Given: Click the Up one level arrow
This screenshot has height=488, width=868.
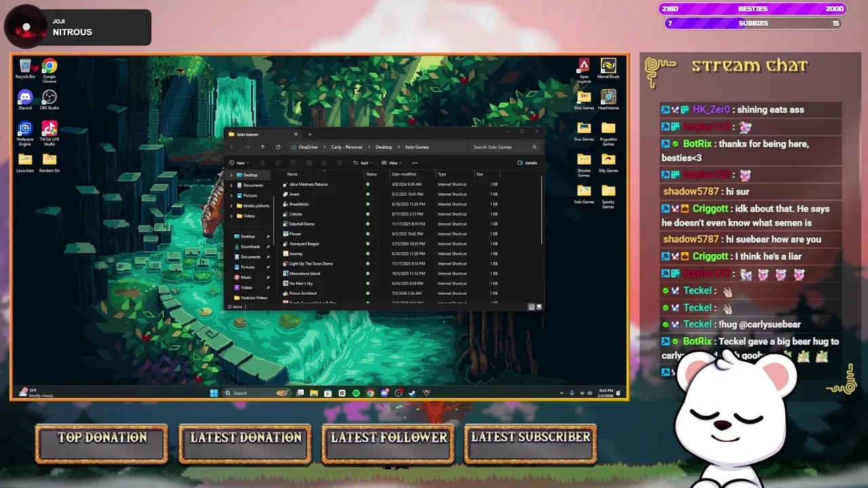Looking at the screenshot, I should [262, 147].
